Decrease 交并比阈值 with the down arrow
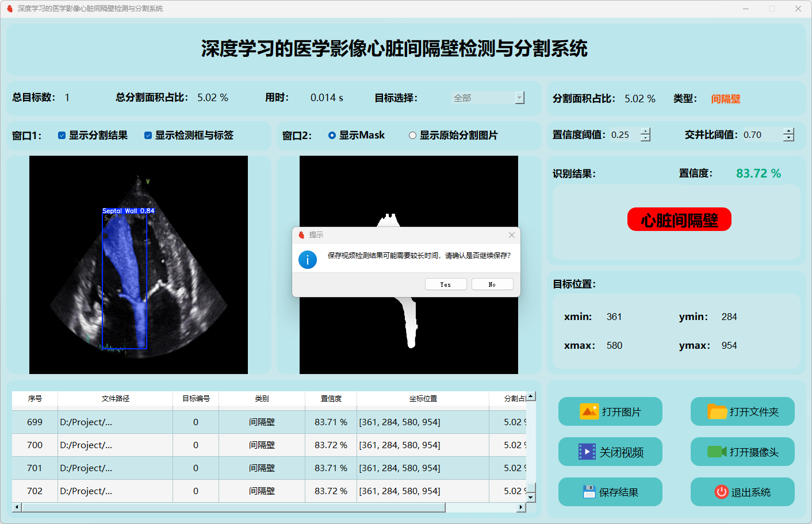 click(x=789, y=138)
